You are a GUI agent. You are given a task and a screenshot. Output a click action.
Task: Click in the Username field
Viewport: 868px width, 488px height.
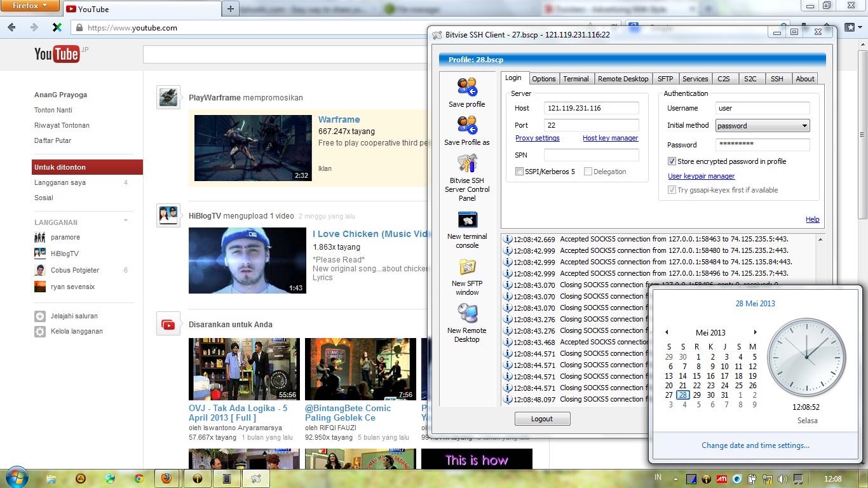[763, 108]
